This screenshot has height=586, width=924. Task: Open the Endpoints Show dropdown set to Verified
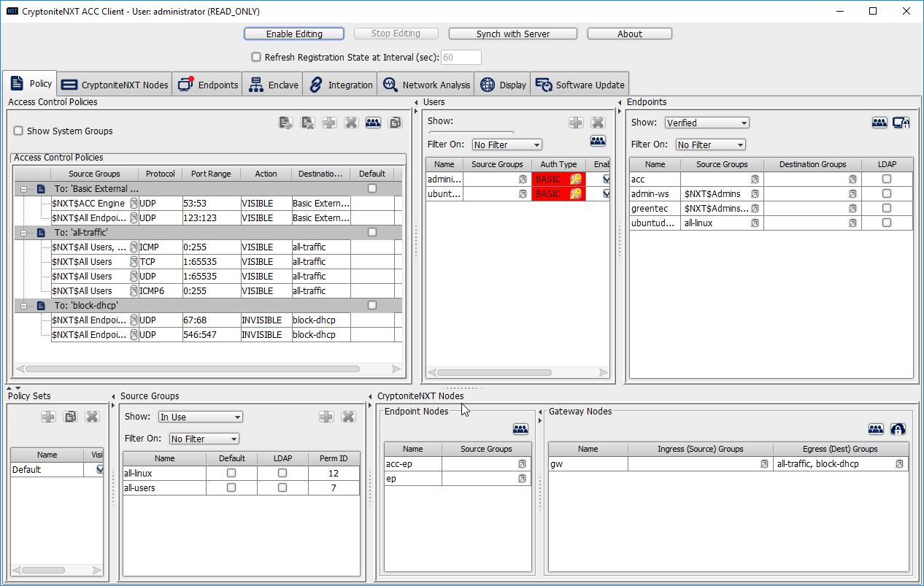707,123
